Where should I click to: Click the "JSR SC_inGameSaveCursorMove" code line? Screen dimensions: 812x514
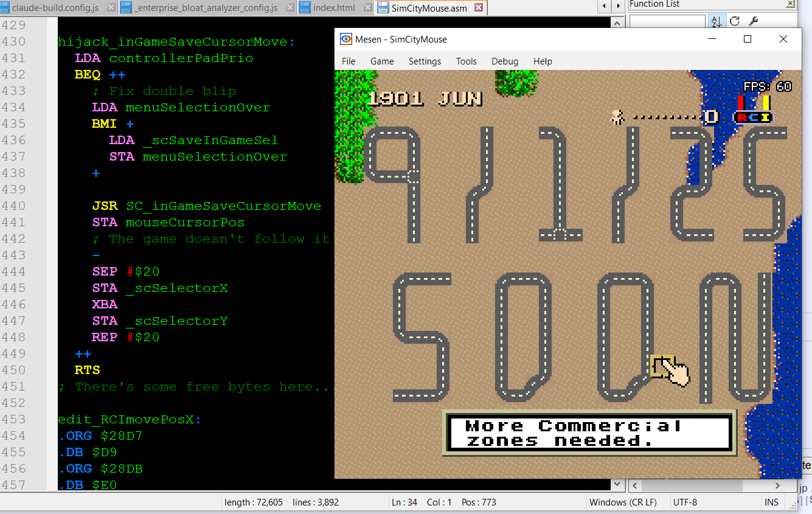point(207,206)
